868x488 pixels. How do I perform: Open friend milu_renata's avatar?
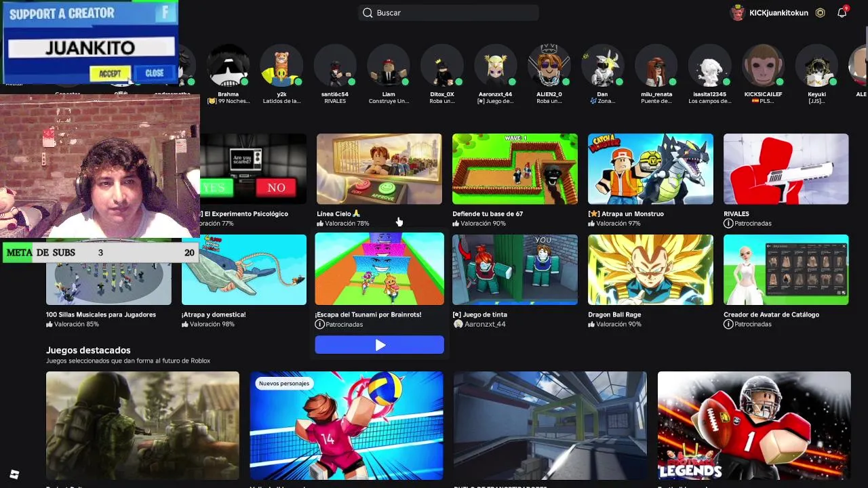click(x=656, y=66)
